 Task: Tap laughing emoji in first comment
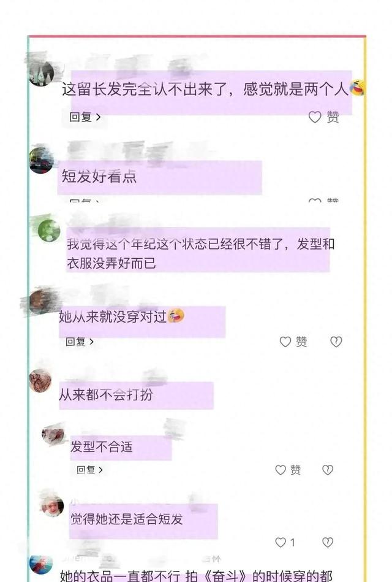click(358, 88)
